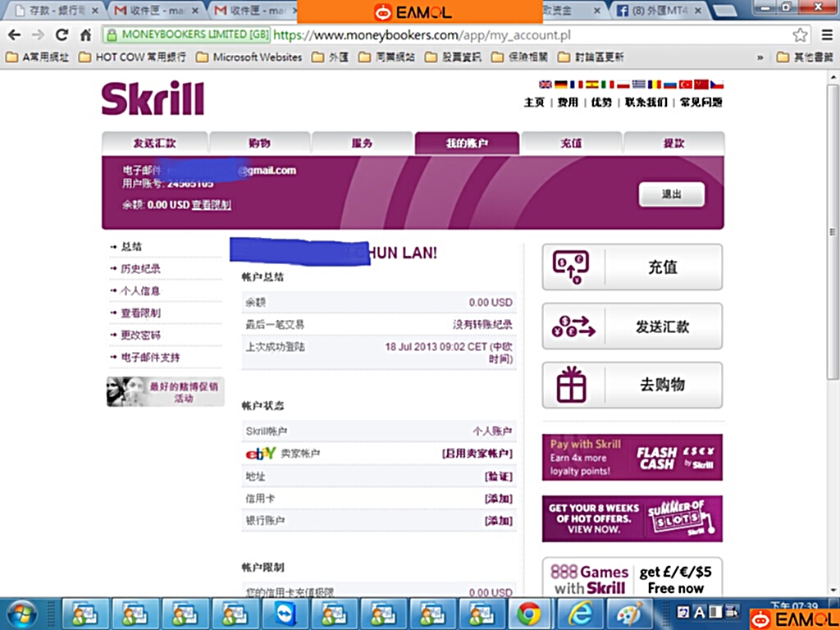Open the 充值 navigation tab
Viewport: 840px width, 630px height.
coord(572,143)
